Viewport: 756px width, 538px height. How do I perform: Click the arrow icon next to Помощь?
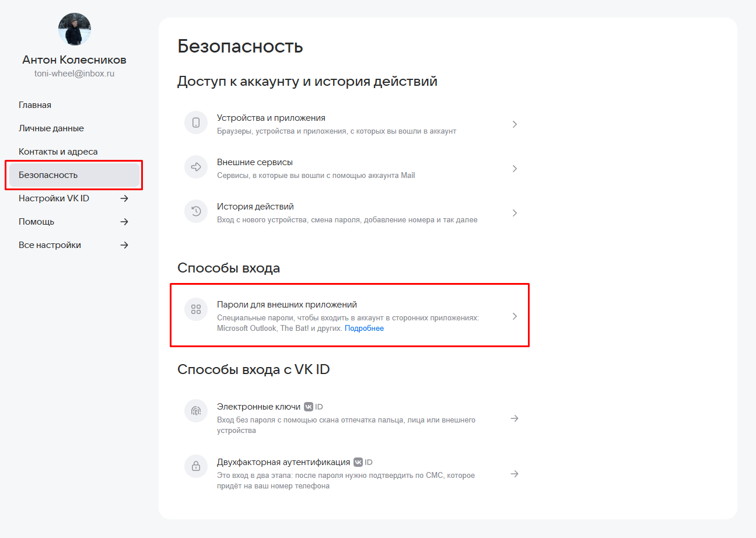[124, 222]
